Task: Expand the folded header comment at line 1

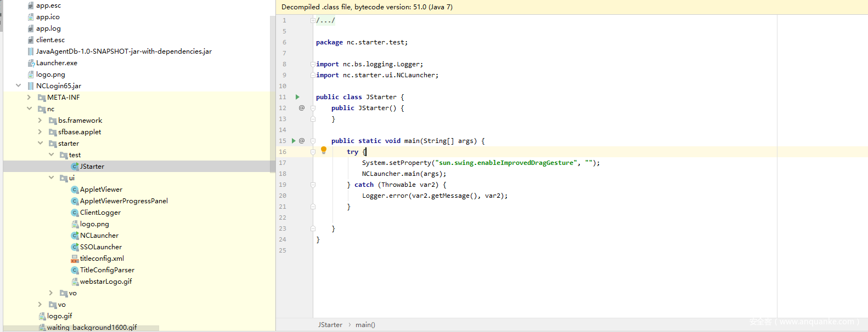Action: click(313, 20)
